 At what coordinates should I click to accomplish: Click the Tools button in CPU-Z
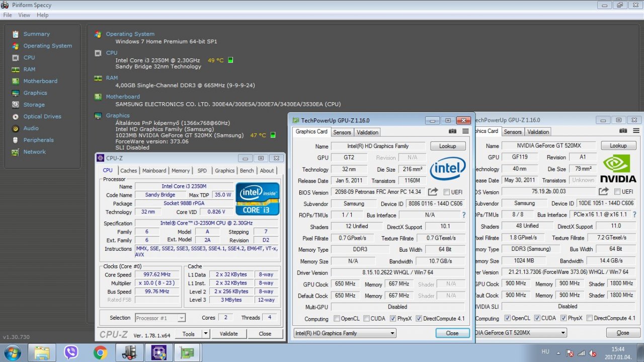coord(189,334)
